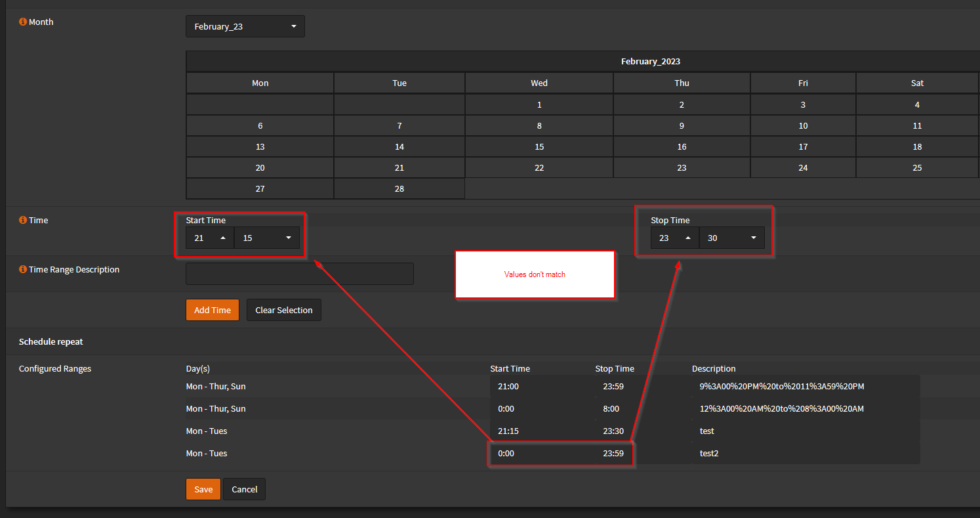The image size is (980, 518).
Task: Open the Start Time minutes dropdown arrow
Action: coord(288,238)
